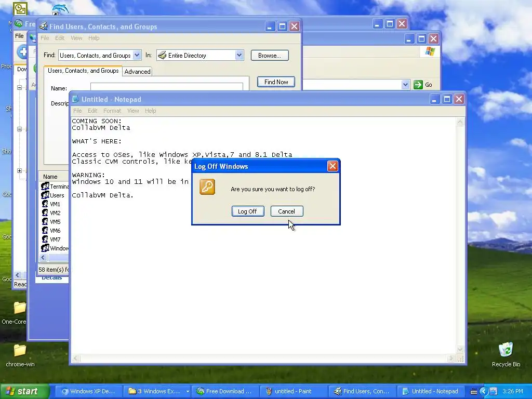The image size is (532, 399).
Task: Click the top-left desktop application icon
Action: (20, 8)
